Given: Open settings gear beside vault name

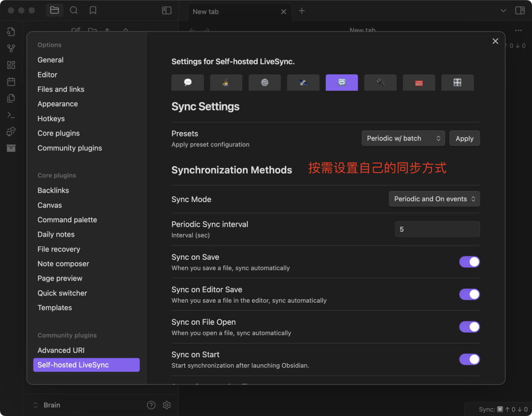Looking at the screenshot, I should [166, 405].
